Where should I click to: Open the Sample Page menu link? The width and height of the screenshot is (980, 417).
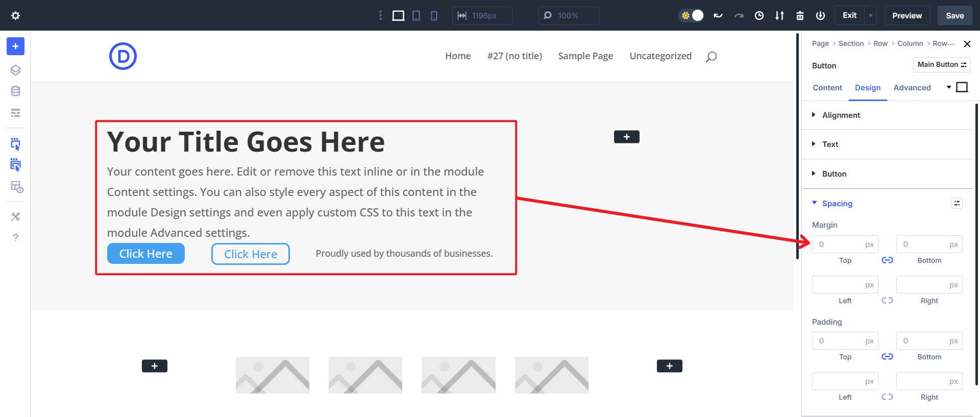[x=585, y=56]
